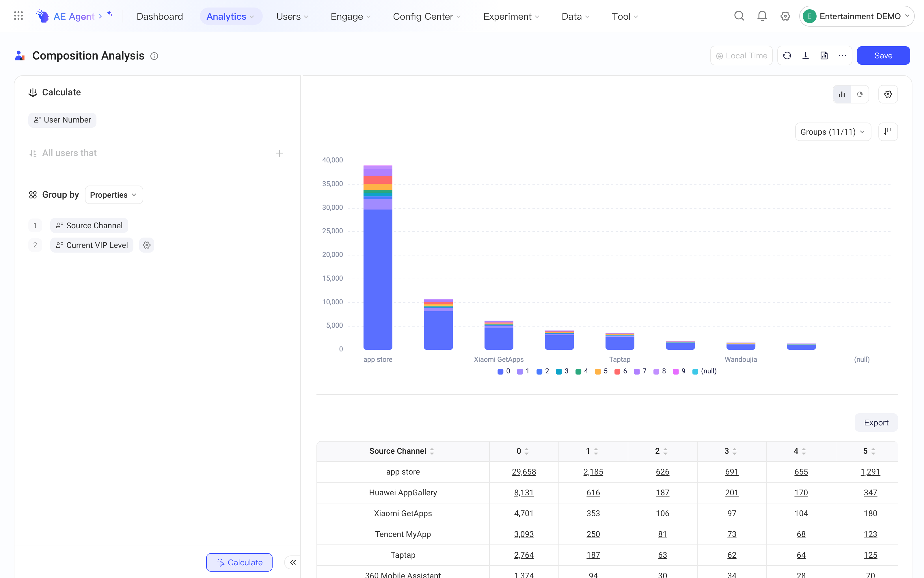Screen dimensions: 924x578
Task: Select the User Number metric chip
Action: point(62,120)
